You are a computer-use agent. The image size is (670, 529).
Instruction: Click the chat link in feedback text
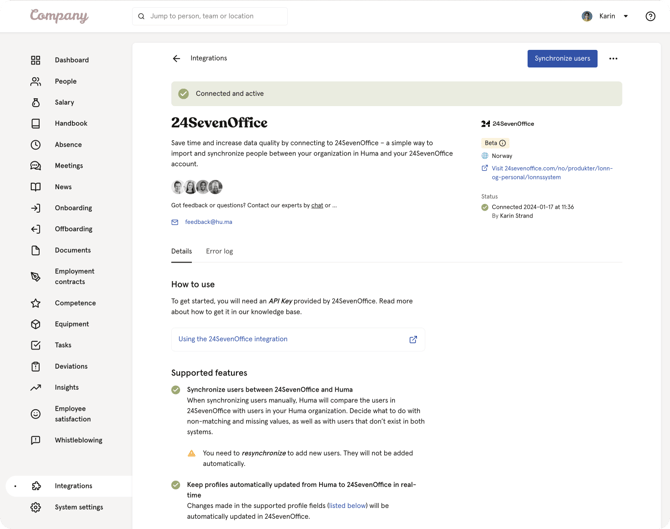[317, 206]
